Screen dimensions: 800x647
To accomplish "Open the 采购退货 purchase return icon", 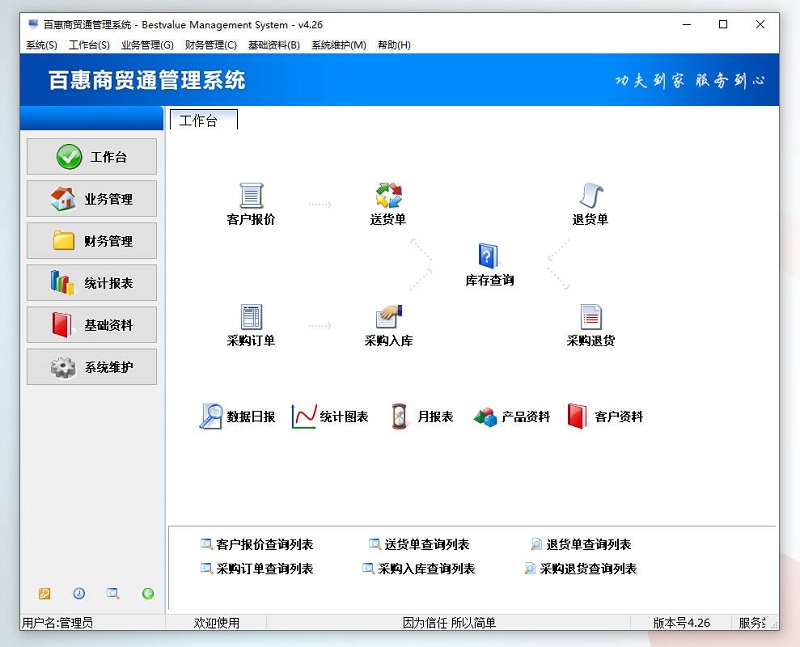I will pos(590,318).
